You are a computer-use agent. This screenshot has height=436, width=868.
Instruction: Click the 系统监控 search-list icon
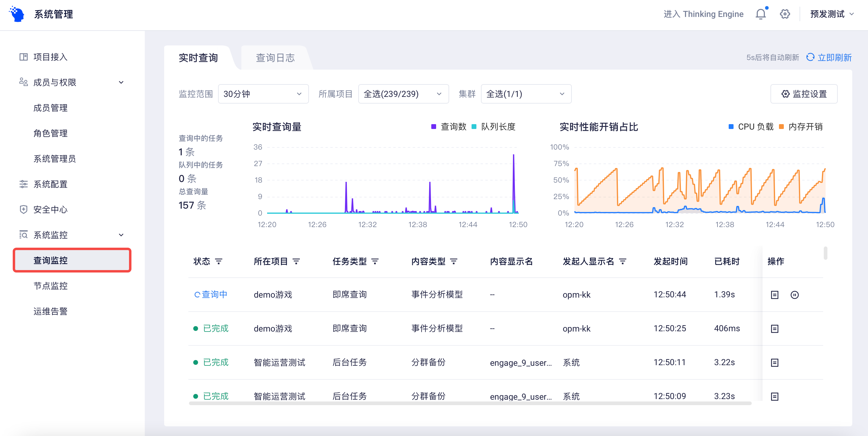[x=23, y=235]
